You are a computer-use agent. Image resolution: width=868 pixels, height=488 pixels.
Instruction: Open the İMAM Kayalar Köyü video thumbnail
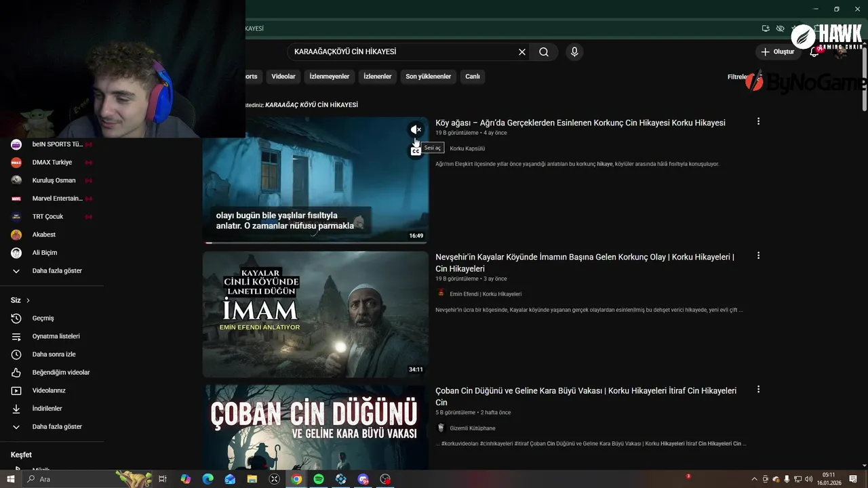coord(315,314)
